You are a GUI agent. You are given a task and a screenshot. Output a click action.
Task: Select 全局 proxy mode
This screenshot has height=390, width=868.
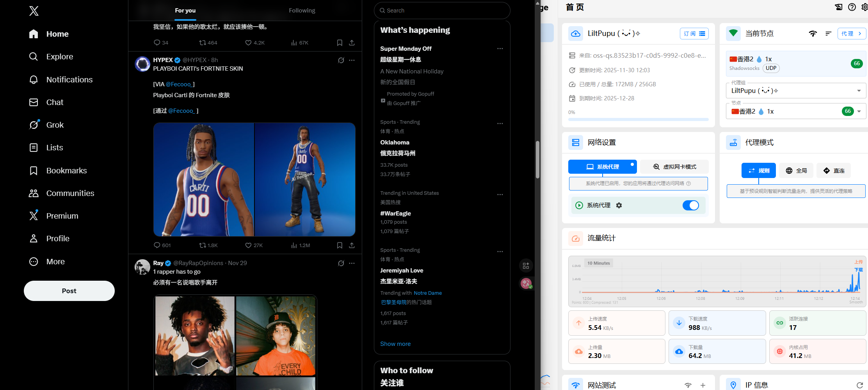pos(796,171)
